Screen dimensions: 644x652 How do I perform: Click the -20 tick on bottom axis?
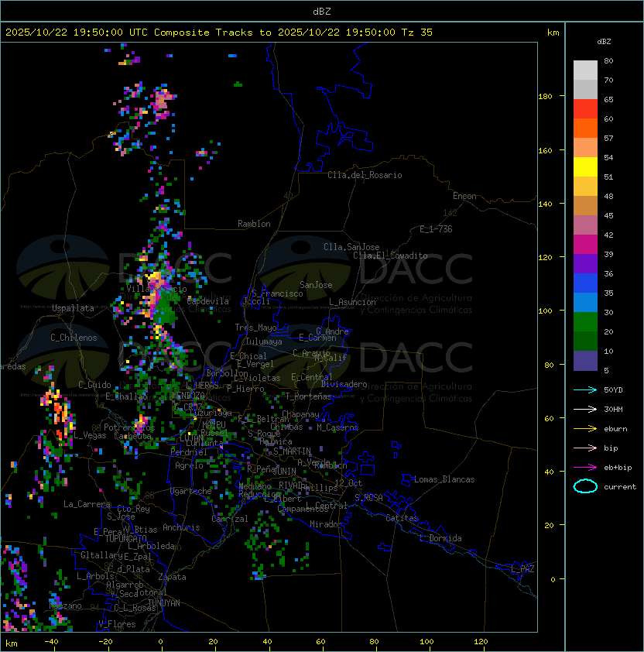(105, 642)
